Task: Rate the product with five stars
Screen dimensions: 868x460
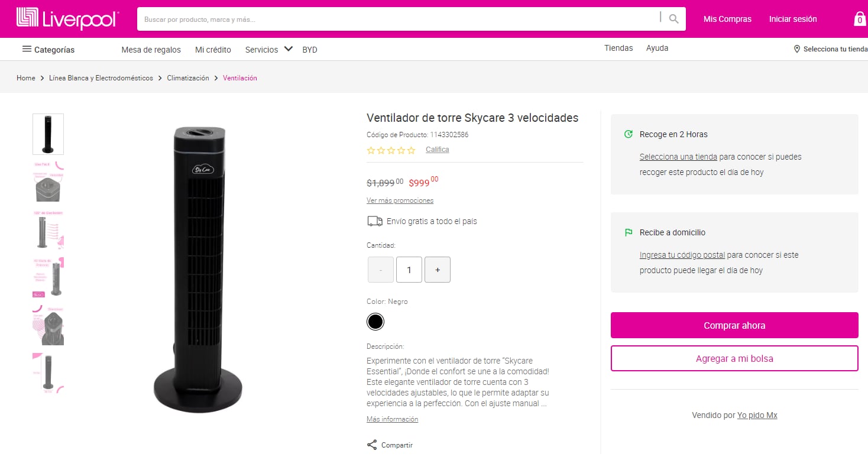Action: click(x=411, y=150)
